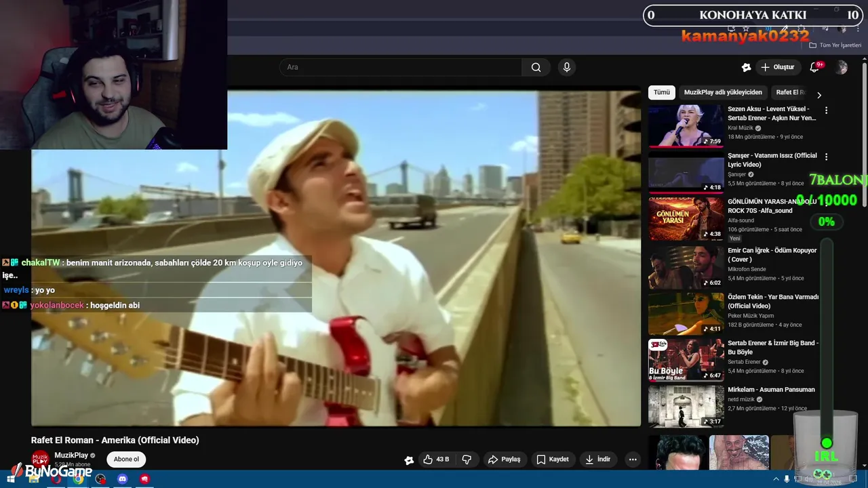Focus the Ara search field
This screenshot has height=488, width=868.
(400, 67)
